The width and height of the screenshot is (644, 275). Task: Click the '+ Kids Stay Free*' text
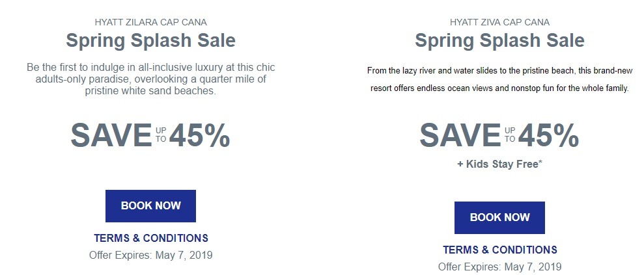click(499, 164)
